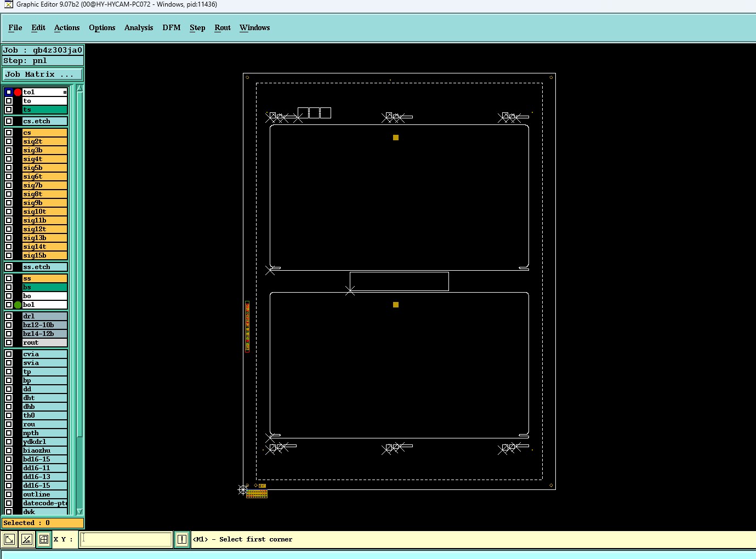Click the green dot beside the bo1 layer
756x559 pixels.
click(18, 305)
